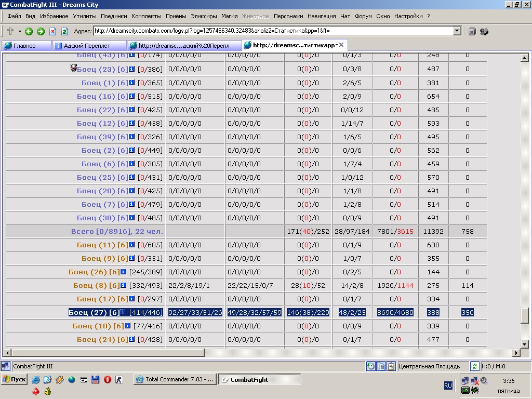
Task: Click info icon next to Боец (8)
Action: pos(124,285)
